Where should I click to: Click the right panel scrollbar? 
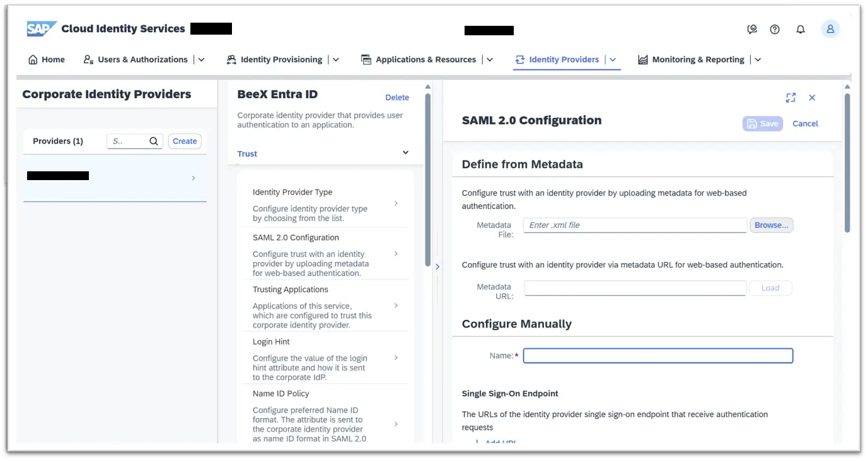(847, 162)
